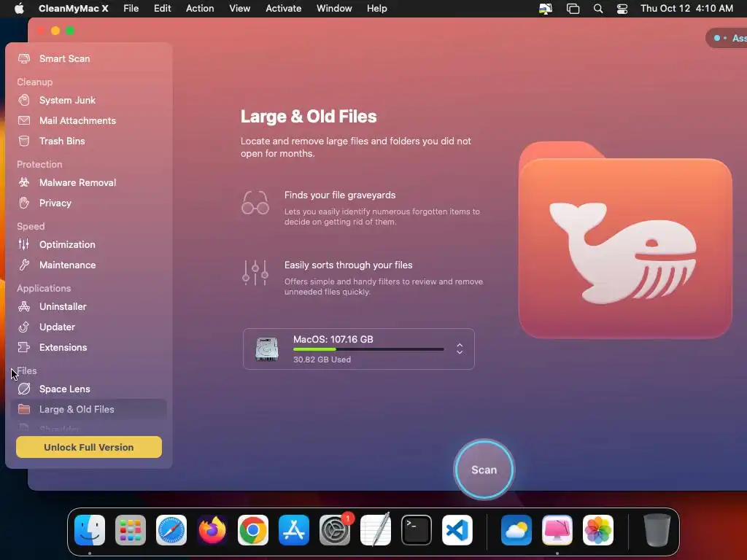This screenshot has height=560, width=747.
Task: Click the Spotlight search icon in menu bar
Action: [x=598, y=9]
